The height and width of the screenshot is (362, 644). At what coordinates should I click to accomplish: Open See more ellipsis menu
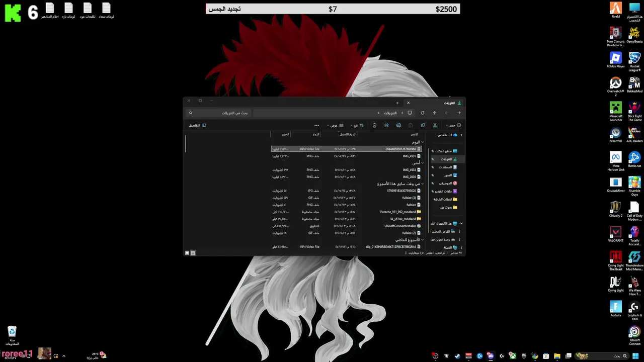pos(316,125)
